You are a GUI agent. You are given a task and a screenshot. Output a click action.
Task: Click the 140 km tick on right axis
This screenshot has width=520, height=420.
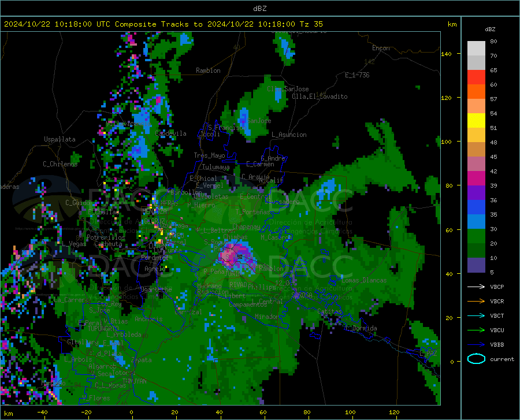[446, 54]
